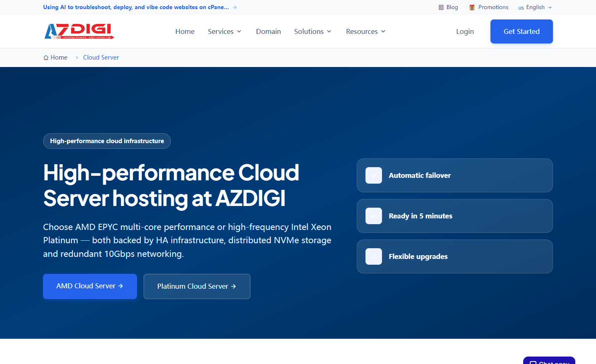The height and width of the screenshot is (364, 596).
Task: Open the Domain page
Action: 269,31
